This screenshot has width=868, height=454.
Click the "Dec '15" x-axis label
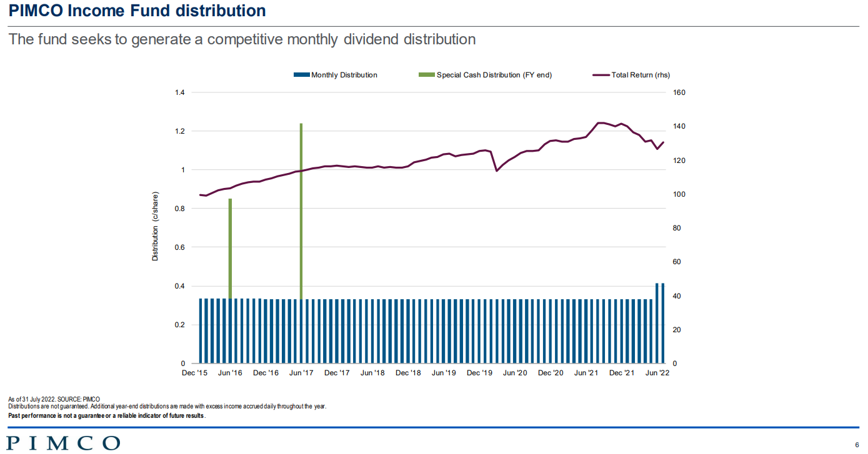coord(194,373)
